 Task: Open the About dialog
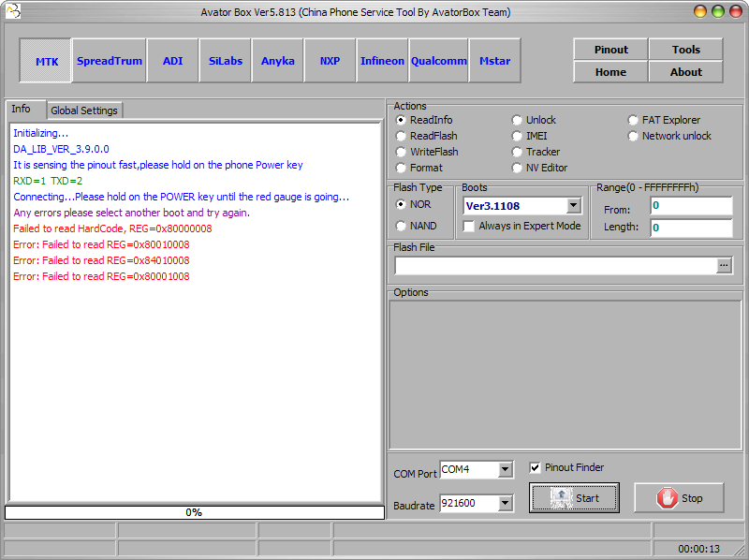click(x=686, y=72)
